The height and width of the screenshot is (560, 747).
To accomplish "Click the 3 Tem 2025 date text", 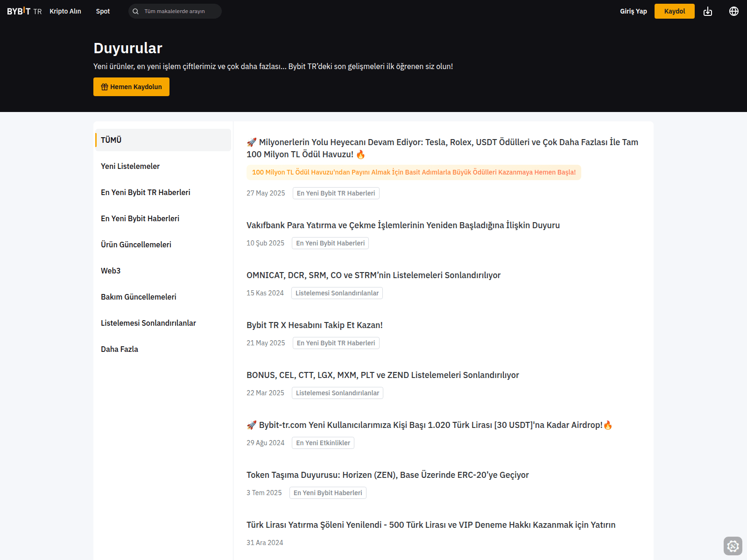I will pyautogui.click(x=264, y=493).
